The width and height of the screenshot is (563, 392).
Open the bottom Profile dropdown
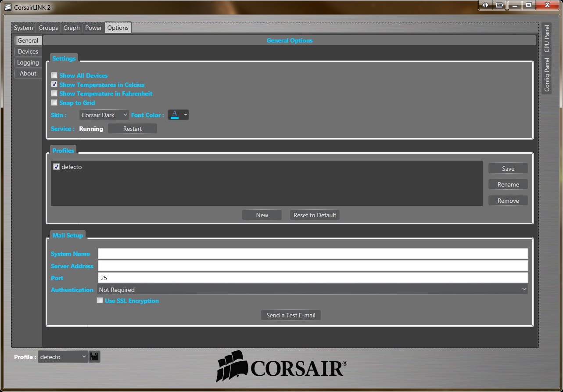click(63, 357)
